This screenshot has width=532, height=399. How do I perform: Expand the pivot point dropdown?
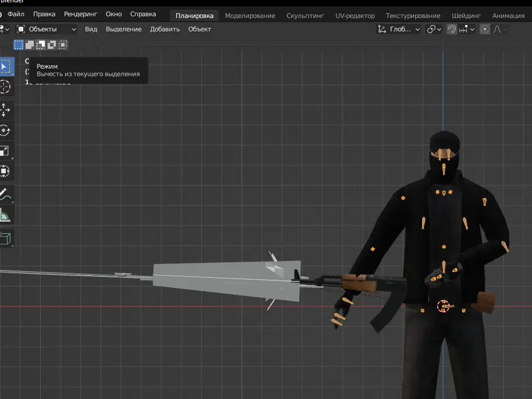[x=434, y=29]
